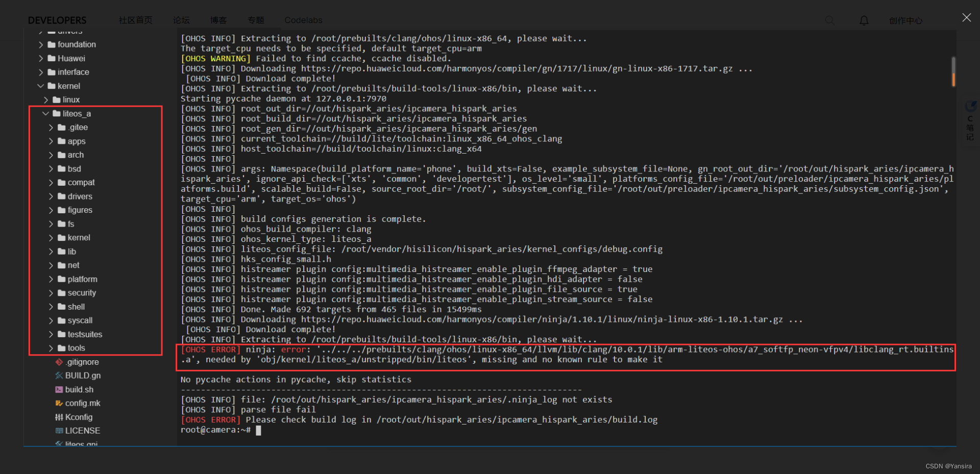Select the Kconfig configuration icon

coord(58,417)
